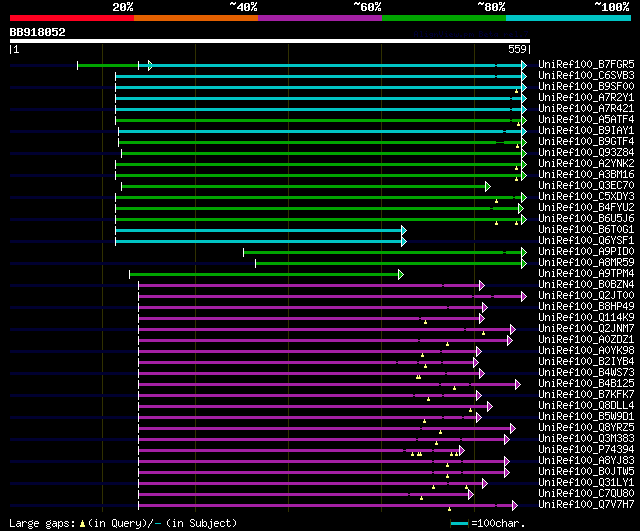The width and height of the screenshot is (640, 531).
Task: Select the UniRef100_B9SF00 label
Action: (586, 87)
